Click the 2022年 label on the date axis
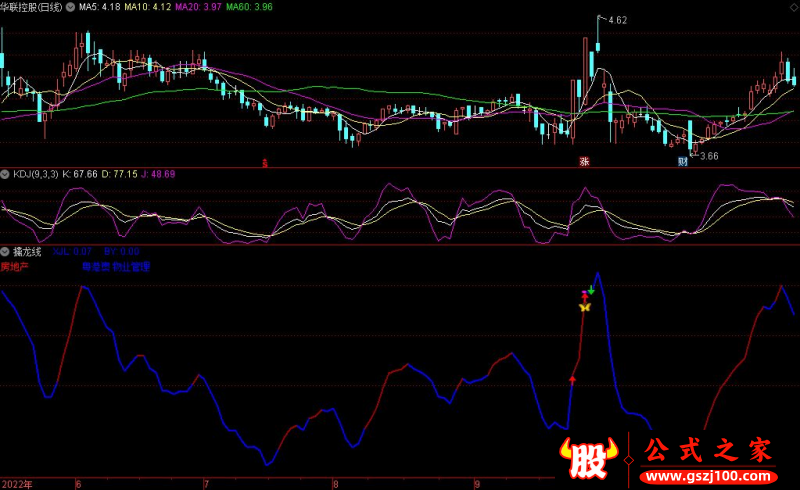 coord(16,484)
